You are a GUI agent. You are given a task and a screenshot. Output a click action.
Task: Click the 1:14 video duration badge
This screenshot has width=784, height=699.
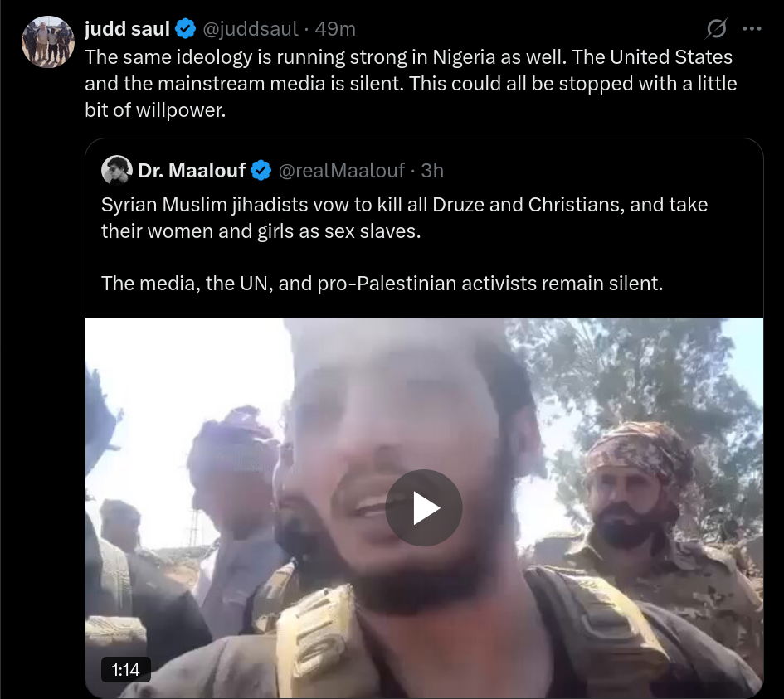tap(125, 669)
